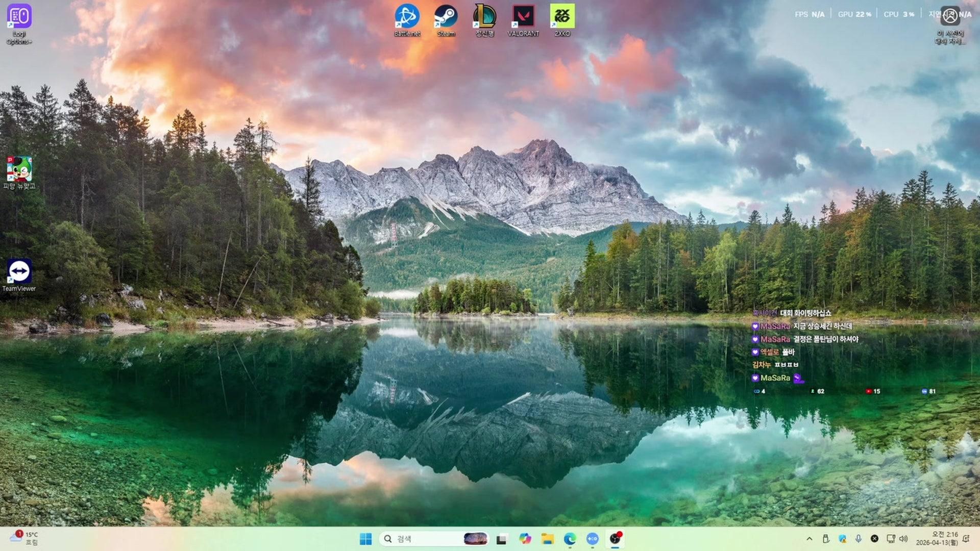Screen dimensions: 980x551
Task: Open the volume control in the system tray
Action: [x=903, y=539]
